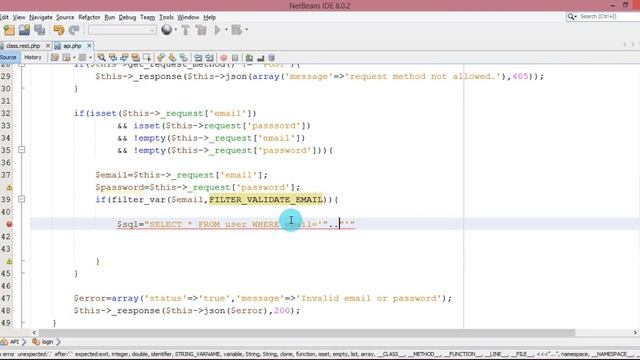The width and height of the screenshot is (640, 360).
Task: Click the Last Edit icon in editor toolbar
Action: [x=55, y=58]
